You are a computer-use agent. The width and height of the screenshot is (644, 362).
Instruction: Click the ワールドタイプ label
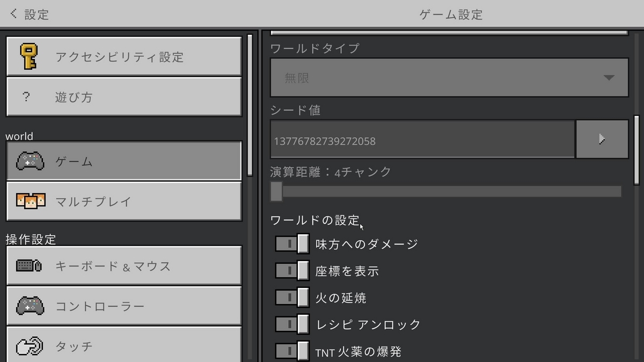(x=314, y=48)
